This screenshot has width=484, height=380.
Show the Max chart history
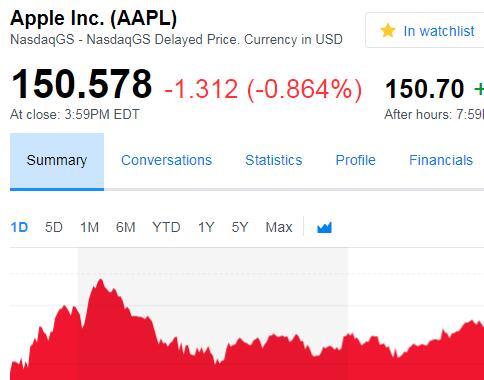click(x=279, y=227)
